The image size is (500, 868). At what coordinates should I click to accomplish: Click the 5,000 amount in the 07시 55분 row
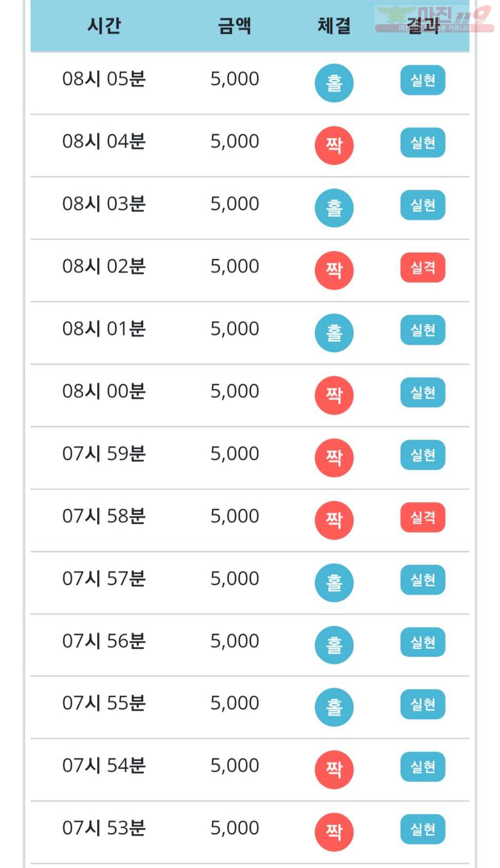click(x=235, y=703)
